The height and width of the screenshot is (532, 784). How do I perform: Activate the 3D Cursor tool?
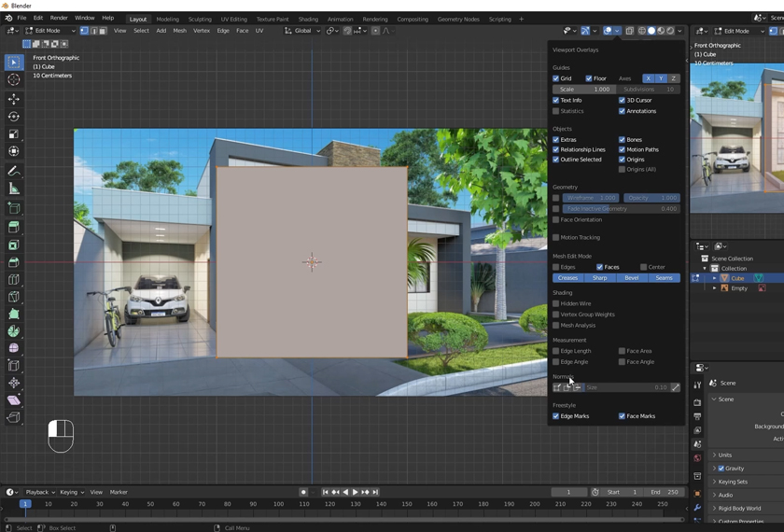point(13,80)
